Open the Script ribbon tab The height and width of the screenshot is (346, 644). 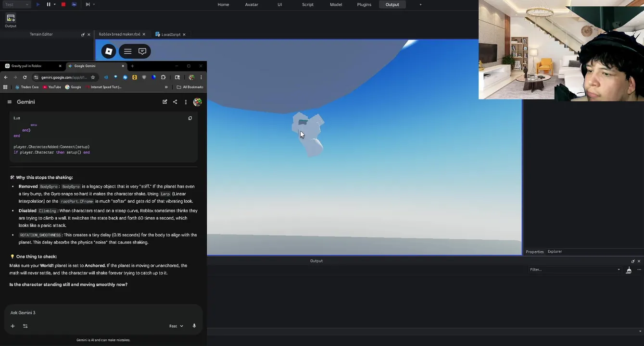coord(308,4)
